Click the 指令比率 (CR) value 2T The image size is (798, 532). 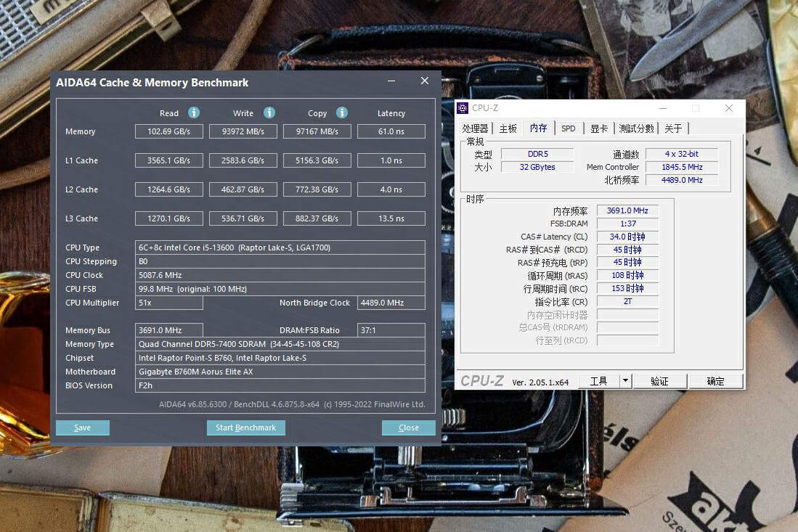[x=627, y=302]
